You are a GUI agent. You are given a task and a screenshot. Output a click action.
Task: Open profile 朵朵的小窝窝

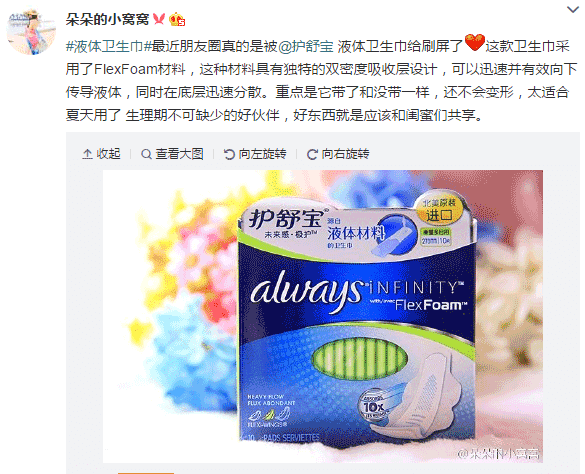click(x=107, y=19)
